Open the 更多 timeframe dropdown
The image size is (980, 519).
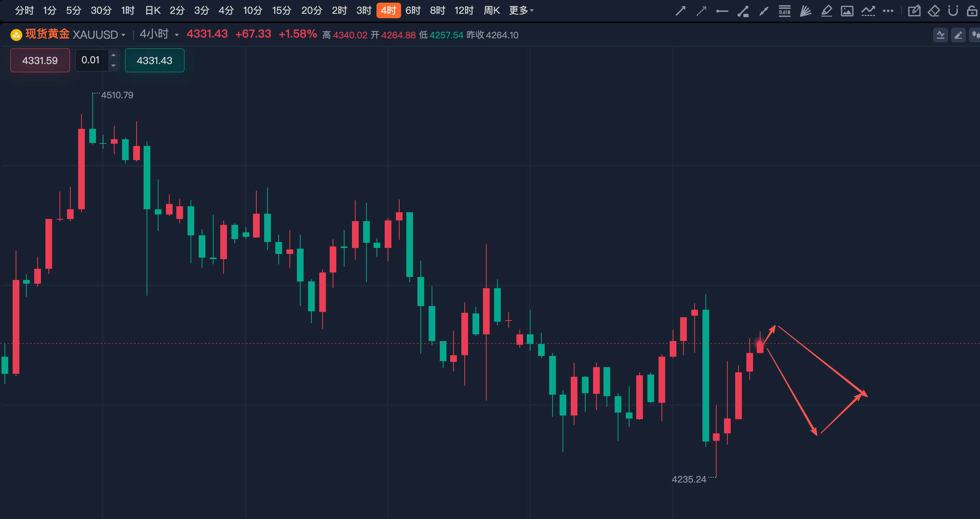click(x=521, y=10)
